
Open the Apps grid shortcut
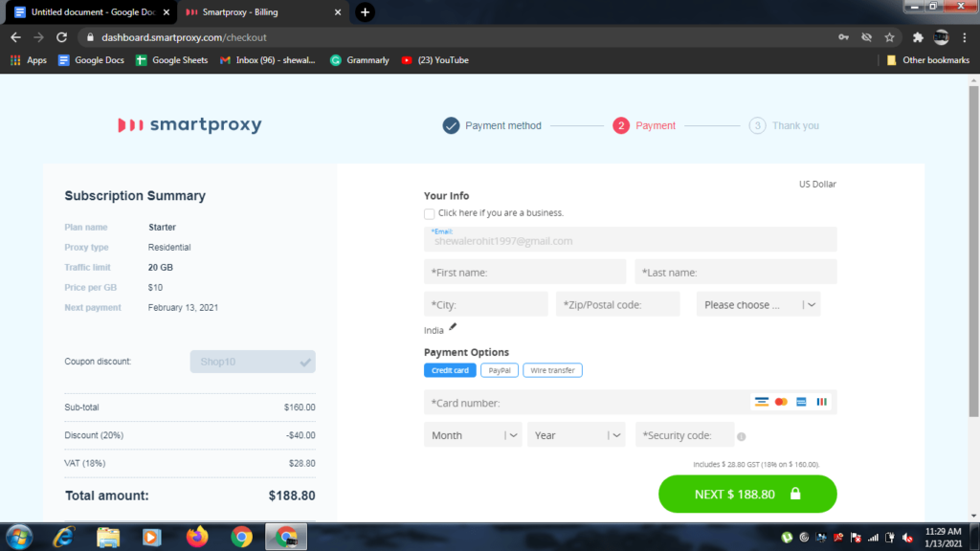point(28,60)
